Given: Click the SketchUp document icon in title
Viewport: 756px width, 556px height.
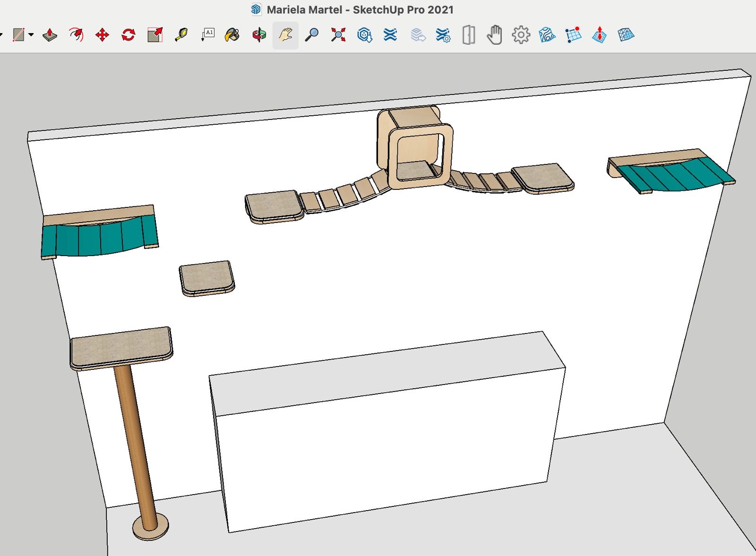Looking at the screenshot, I should 256,9.
